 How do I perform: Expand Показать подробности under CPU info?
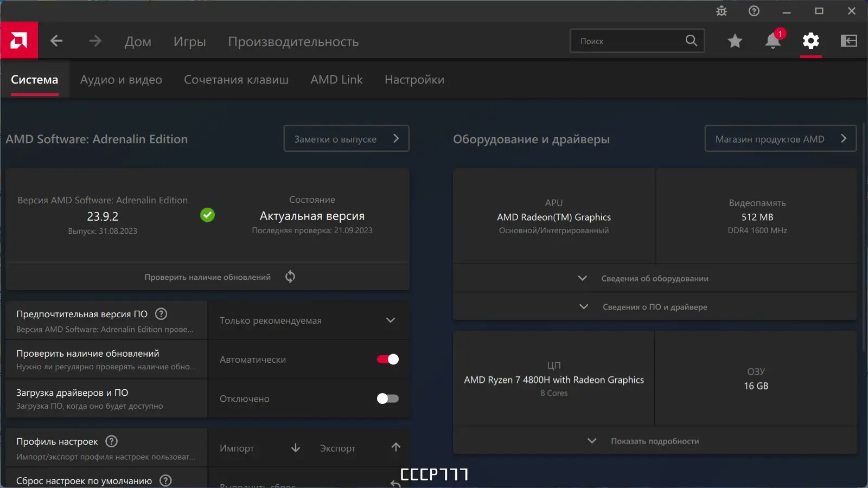click(x=654, y=441)
